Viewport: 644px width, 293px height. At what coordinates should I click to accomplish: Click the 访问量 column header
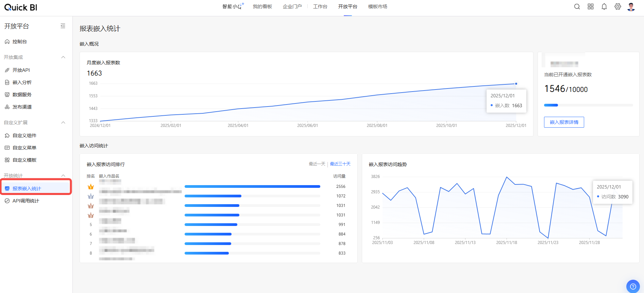[x=339, y=176]
